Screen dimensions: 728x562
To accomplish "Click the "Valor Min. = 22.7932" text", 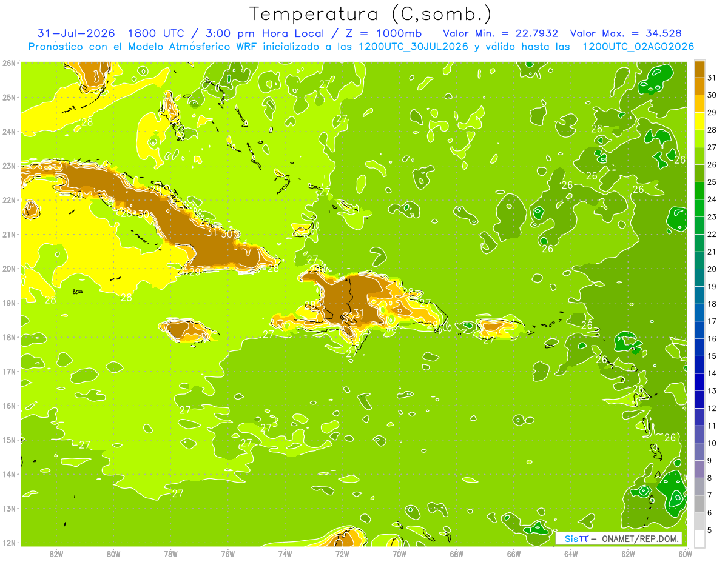I will (500, 33).
